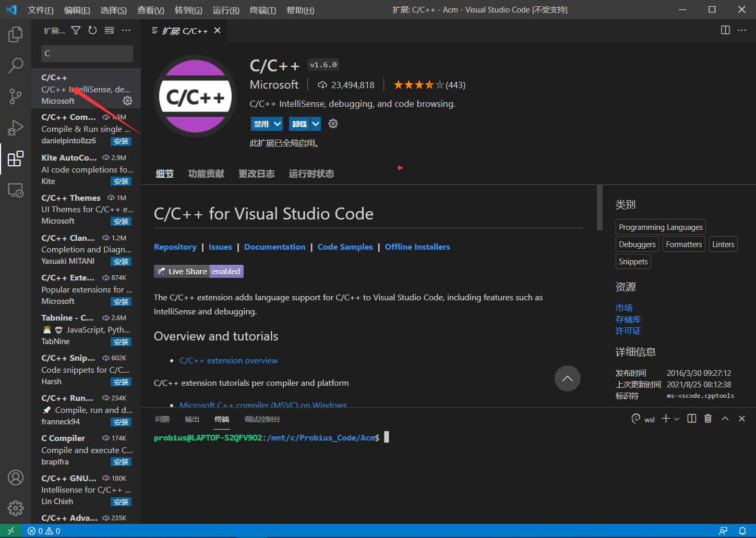Open the 市场 marketplace resource link
Viewport: 756px width, 538px height.
[x=624, y=308]
